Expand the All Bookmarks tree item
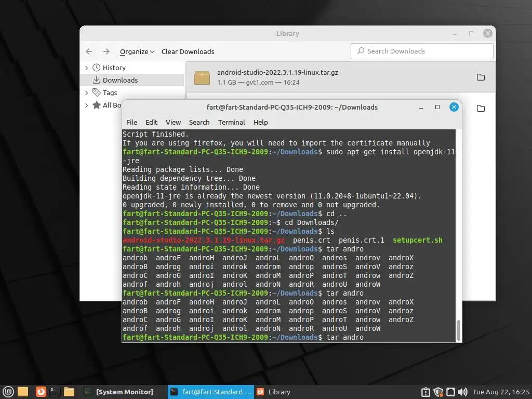This screenshot has height=399, width=532. (x=87, y=105)
